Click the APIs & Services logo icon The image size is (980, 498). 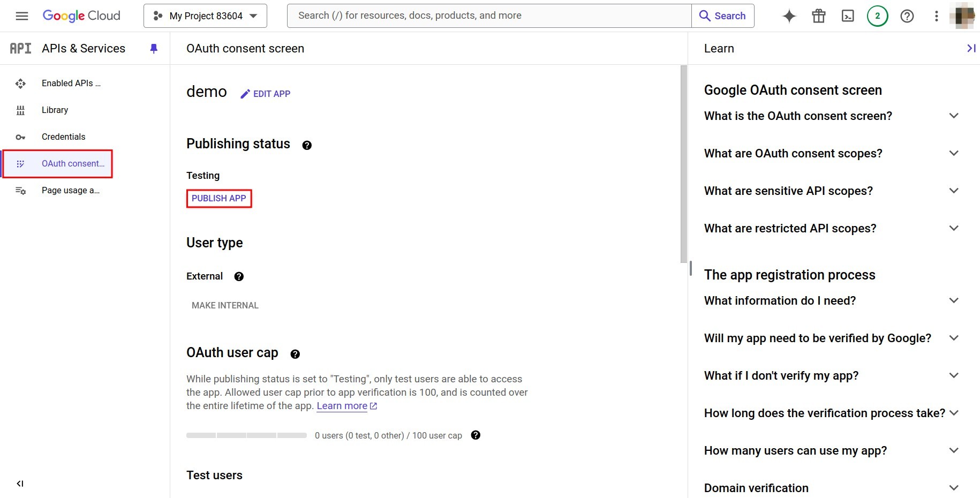[20, 48]
